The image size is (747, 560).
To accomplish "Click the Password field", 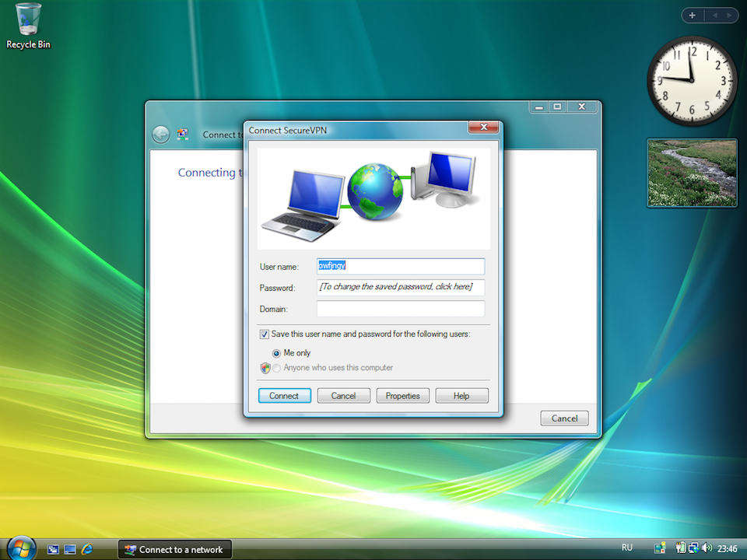I will (401, 287).
